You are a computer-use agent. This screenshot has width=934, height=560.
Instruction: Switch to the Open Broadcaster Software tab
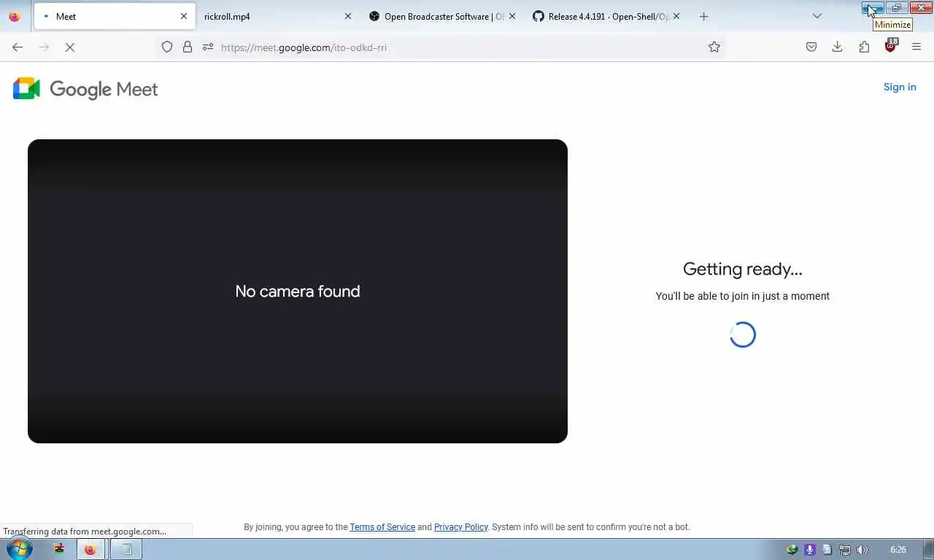(x=441, y=16)
